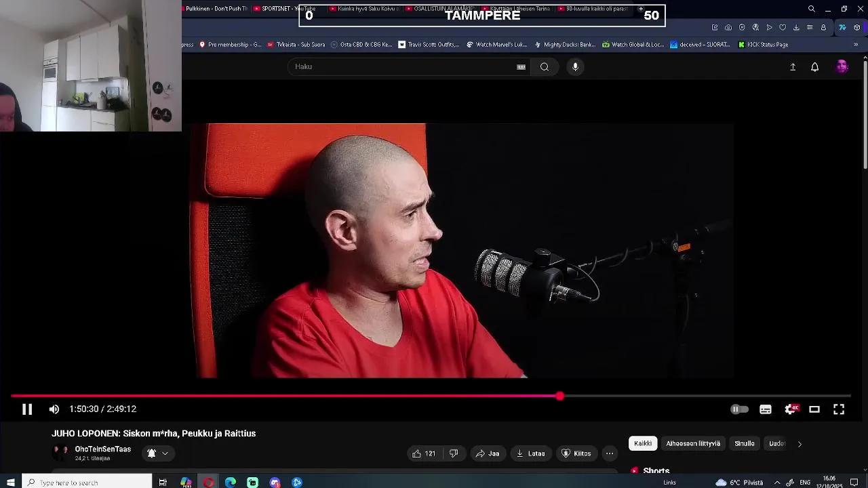Select the Kaikki chip
868x488 pixels.
643,443
